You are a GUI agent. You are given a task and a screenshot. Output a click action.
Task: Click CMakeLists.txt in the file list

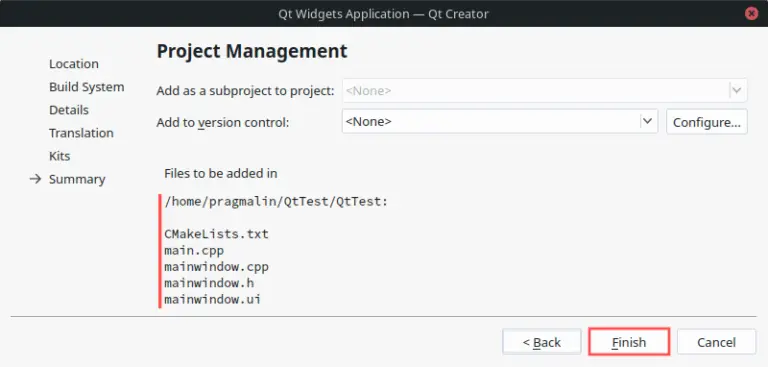pos(216,234)
